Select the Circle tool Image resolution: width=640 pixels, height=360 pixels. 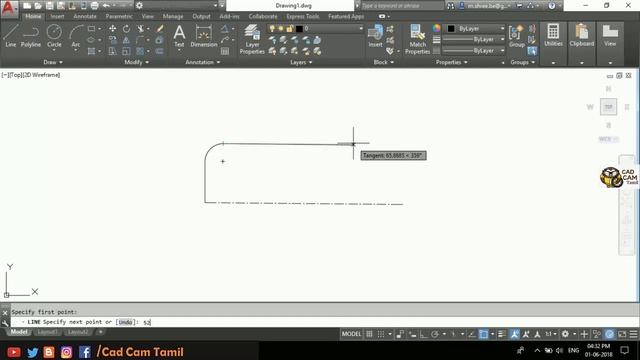[54, 36]
